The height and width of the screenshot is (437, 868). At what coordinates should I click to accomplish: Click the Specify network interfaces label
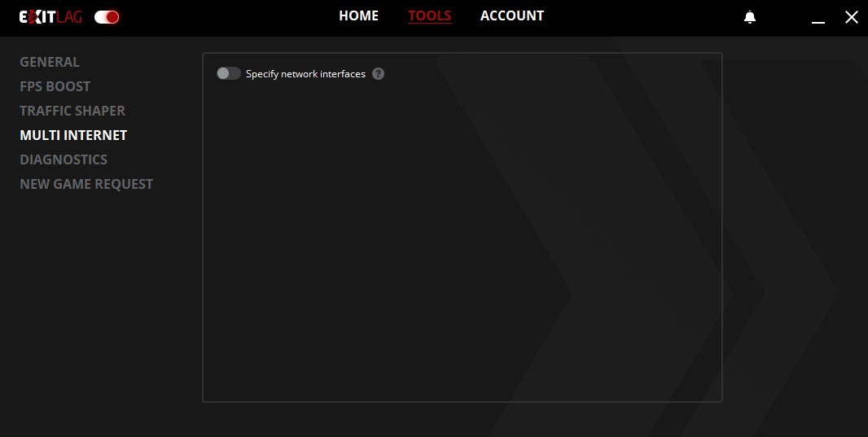(305, 74)
